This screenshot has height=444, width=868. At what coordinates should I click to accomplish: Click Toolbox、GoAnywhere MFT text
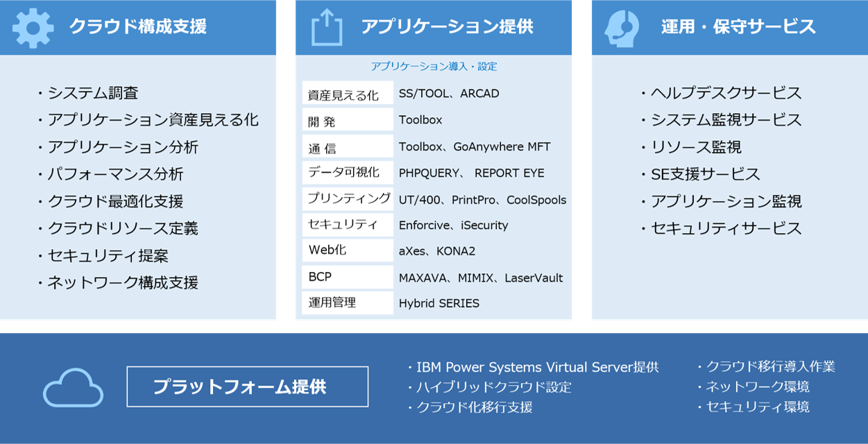tap(475, 146)
